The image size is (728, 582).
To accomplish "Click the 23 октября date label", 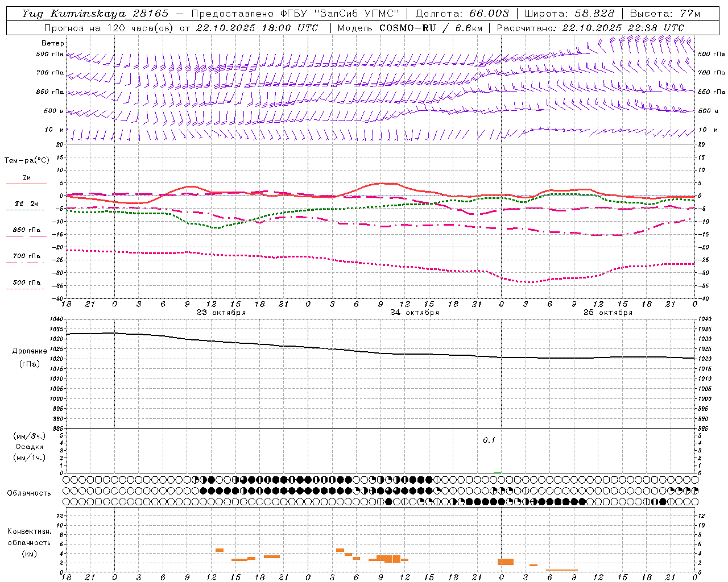I will pos(221,312).
